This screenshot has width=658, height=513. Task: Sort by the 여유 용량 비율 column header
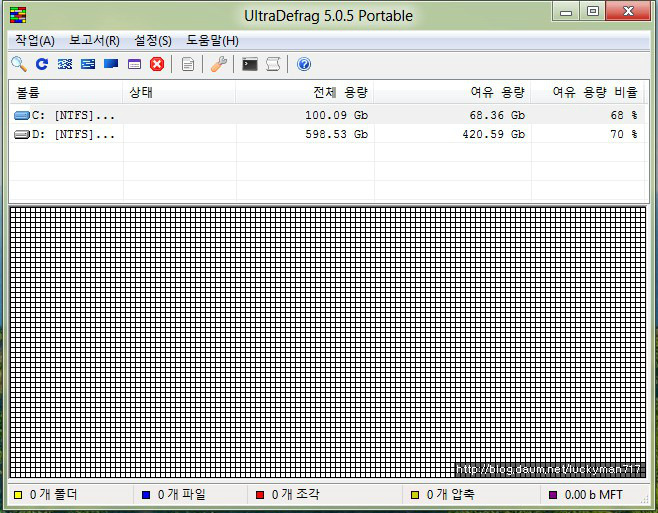(x=588, y=92)
